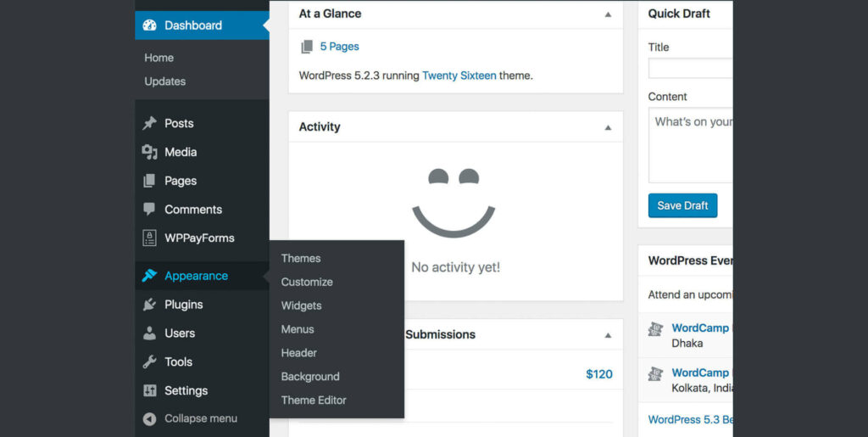The height and width of the screenshot is (437, 868).
Task: Click the 'No activity yet!' text
Action: click(455, 267)
